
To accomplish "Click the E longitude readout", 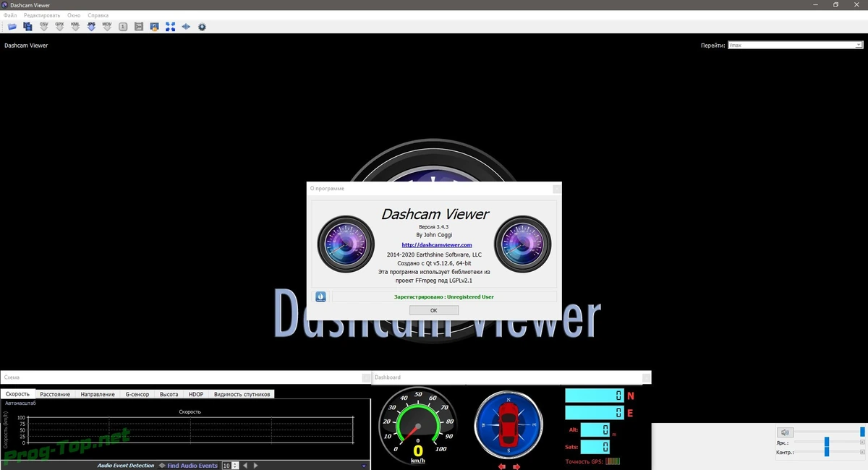I will (594, 413).
